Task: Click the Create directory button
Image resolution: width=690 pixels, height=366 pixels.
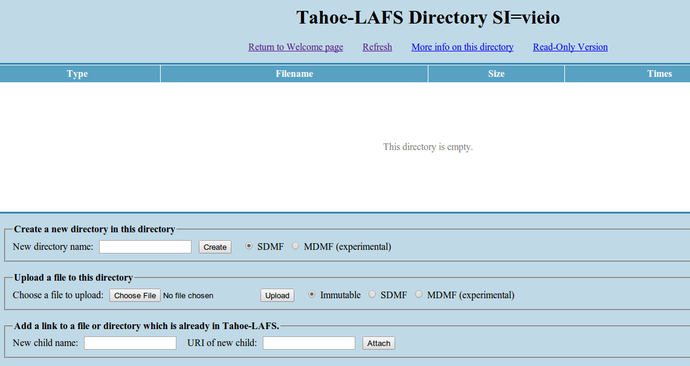Action: point(215,247)
